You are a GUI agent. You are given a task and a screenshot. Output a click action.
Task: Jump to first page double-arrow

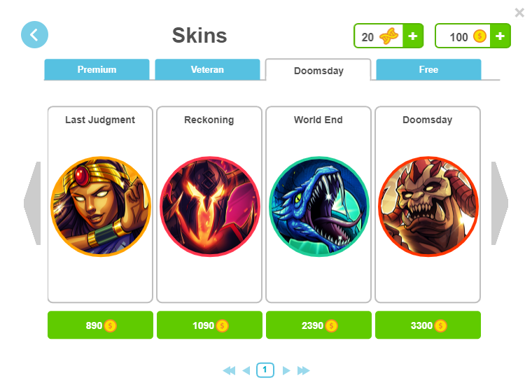[x=229, y=370]
